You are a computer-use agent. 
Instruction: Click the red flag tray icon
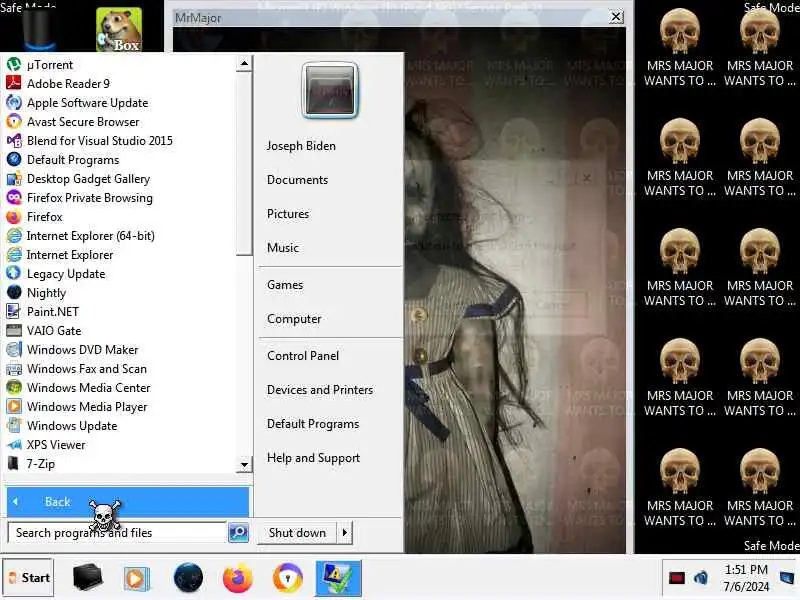[677, 578]
